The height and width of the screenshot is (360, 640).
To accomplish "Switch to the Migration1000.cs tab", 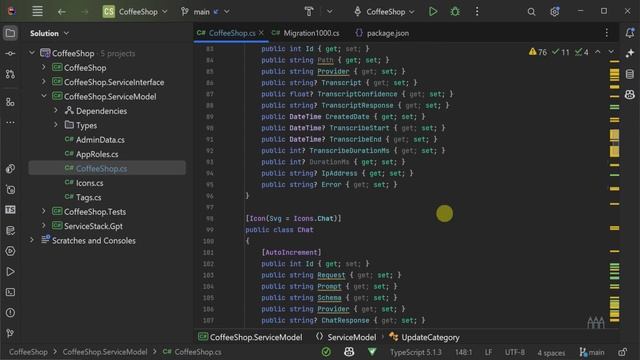I will pyautogui.click(x=306, y=33).
